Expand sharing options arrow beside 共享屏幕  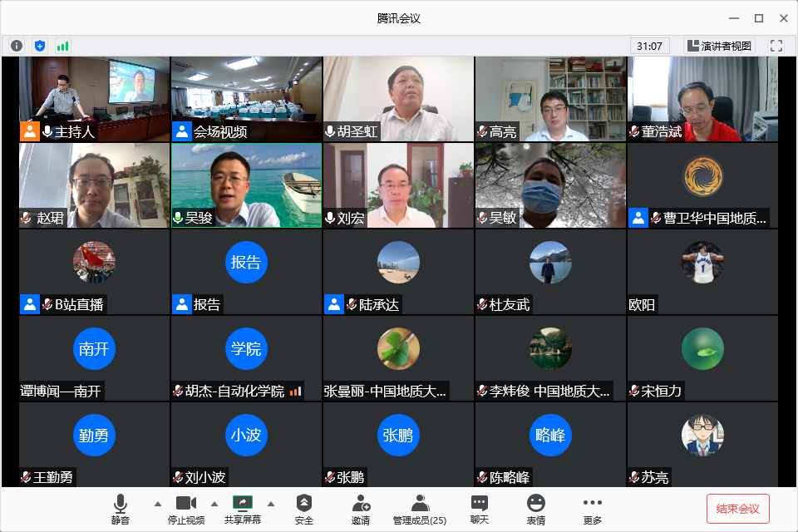tap(270, 504)
